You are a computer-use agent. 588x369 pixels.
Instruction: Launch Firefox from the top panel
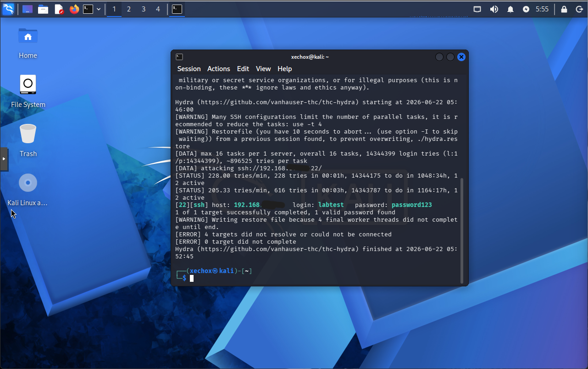pyautogui.click(x=74, y=9)
